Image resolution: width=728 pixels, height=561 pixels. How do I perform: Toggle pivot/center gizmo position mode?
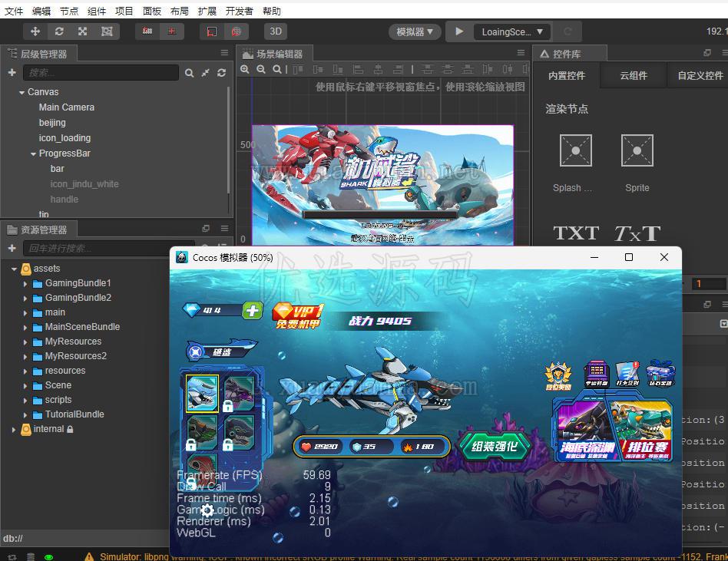pos(147,31)
